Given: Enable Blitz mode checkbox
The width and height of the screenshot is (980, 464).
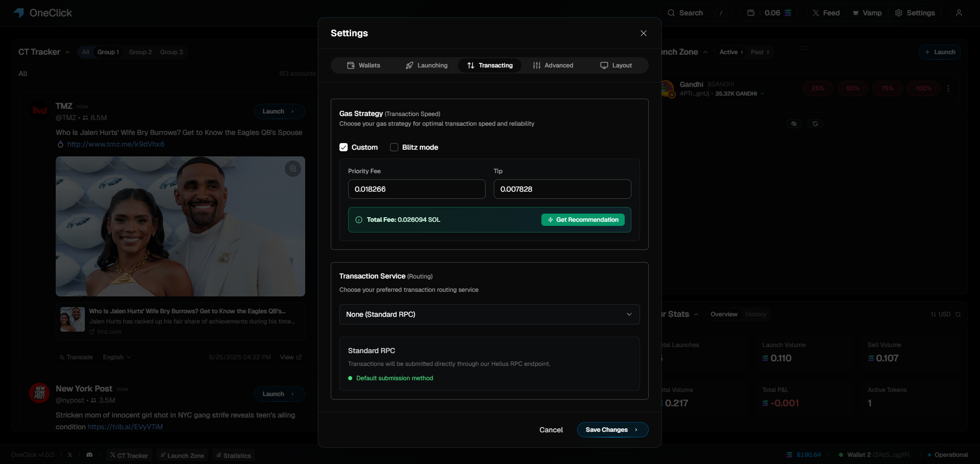Looking at the screenshot, I should point(394,147).
